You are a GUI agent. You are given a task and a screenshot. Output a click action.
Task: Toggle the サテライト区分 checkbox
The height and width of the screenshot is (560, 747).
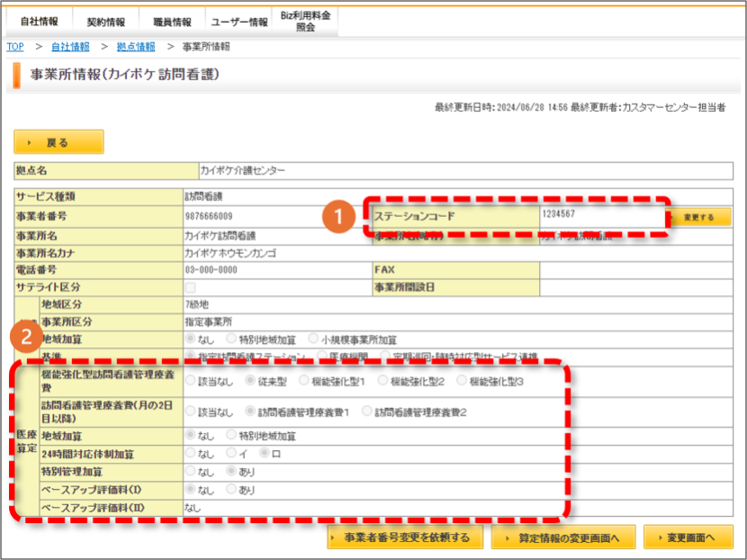(x=191, y=287)
